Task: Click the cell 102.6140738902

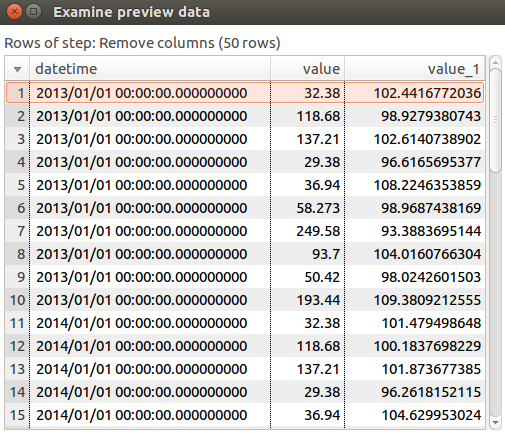Action: [x=415, y=139]
